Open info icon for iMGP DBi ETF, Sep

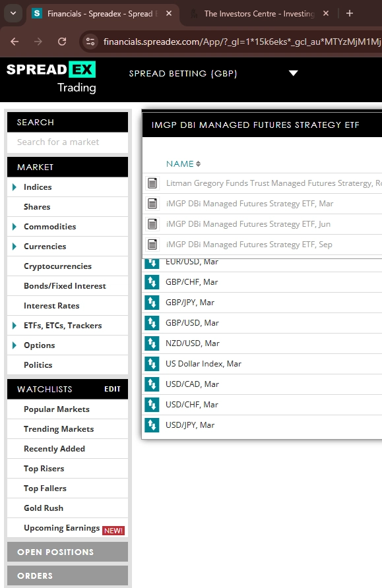pyautogui.click(x=152, y=245)
